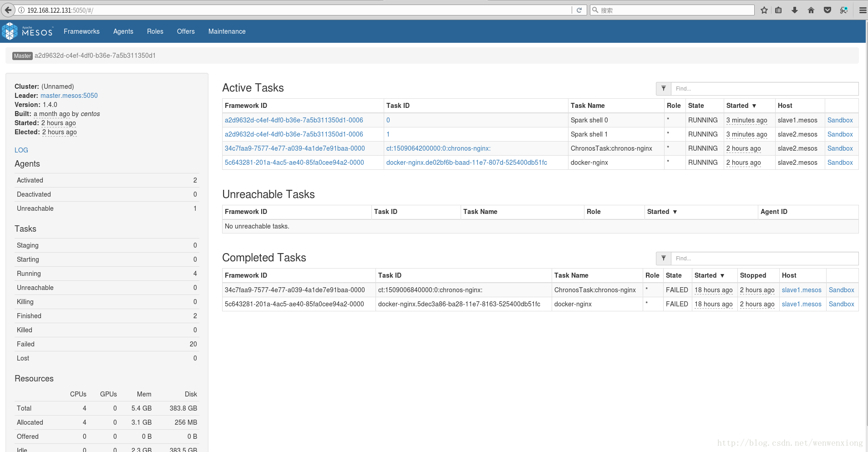Open framework 5c643281 link in Active Tasks
The height and width of the screenshot is (452, 868).
pos(294,163)
